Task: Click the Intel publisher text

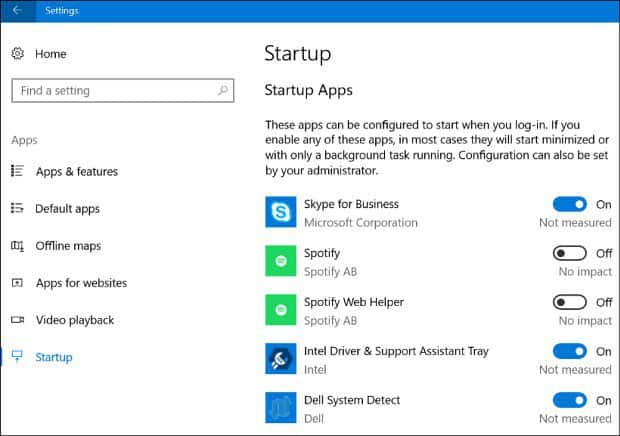Action: coord(315,370)
